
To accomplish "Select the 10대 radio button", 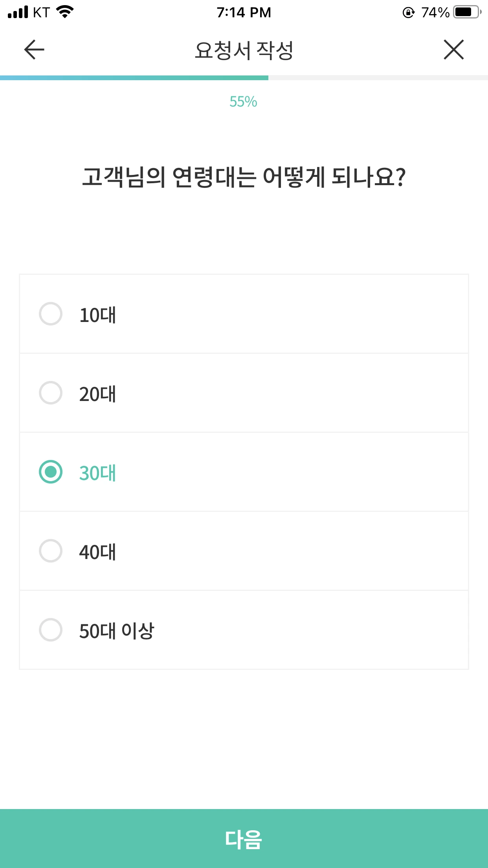I will pos(51,314).
